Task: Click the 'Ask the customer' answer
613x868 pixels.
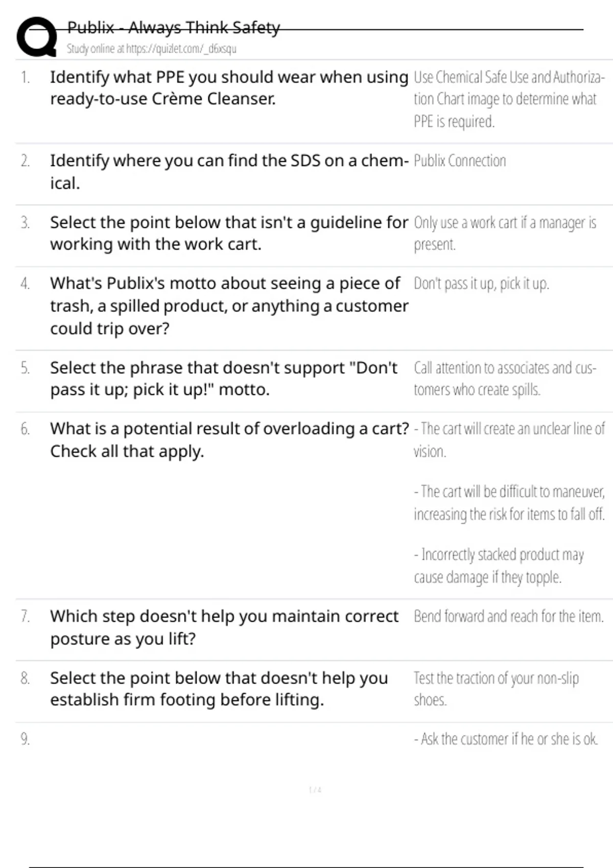Action: (x=506, y=739)
